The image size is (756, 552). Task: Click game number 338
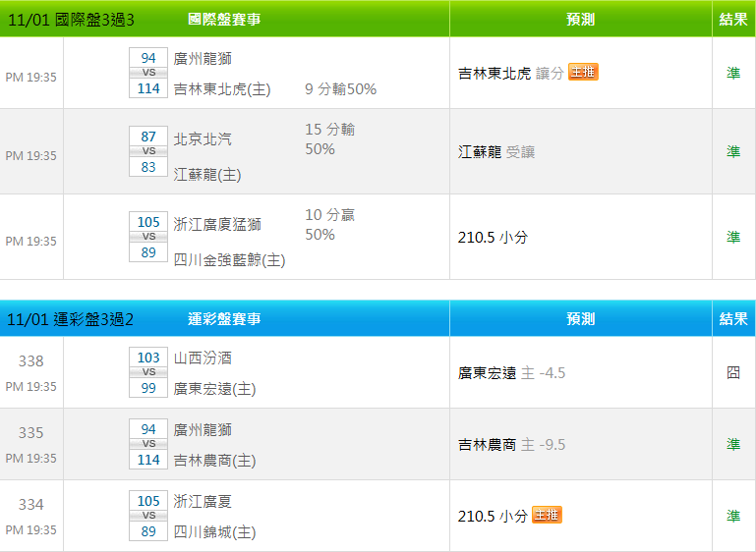[30, 360]
